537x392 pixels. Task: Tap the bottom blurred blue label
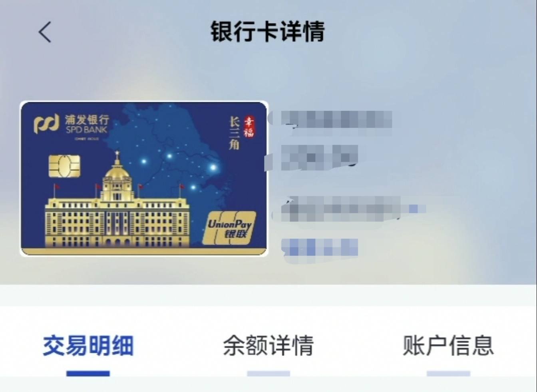pos(319,247)
